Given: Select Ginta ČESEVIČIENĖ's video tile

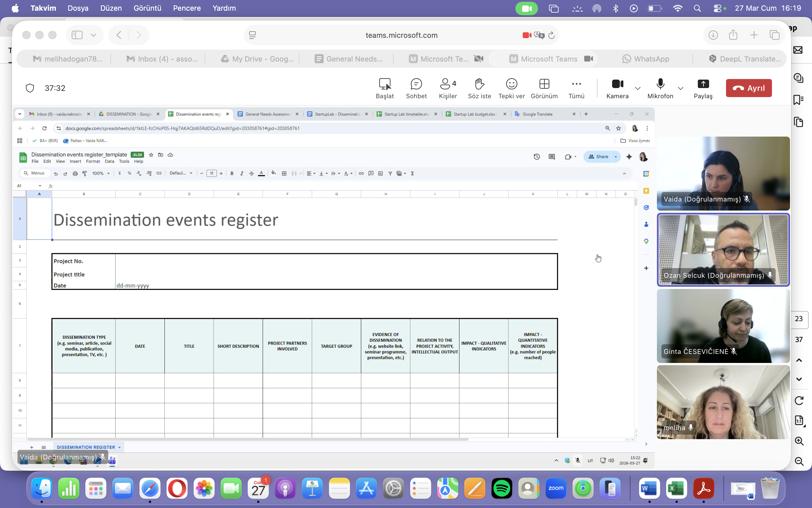Looking at the screenshot, I should pos(723,326).
